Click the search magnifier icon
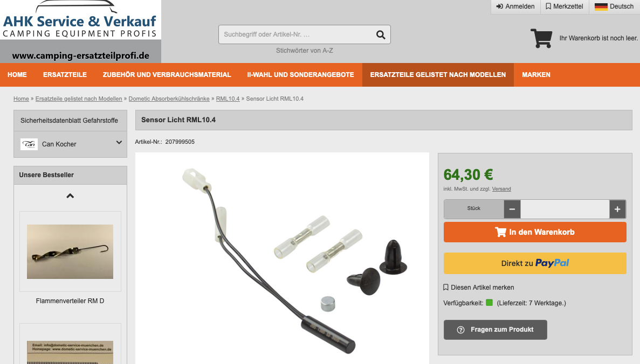 coord(381,34)
